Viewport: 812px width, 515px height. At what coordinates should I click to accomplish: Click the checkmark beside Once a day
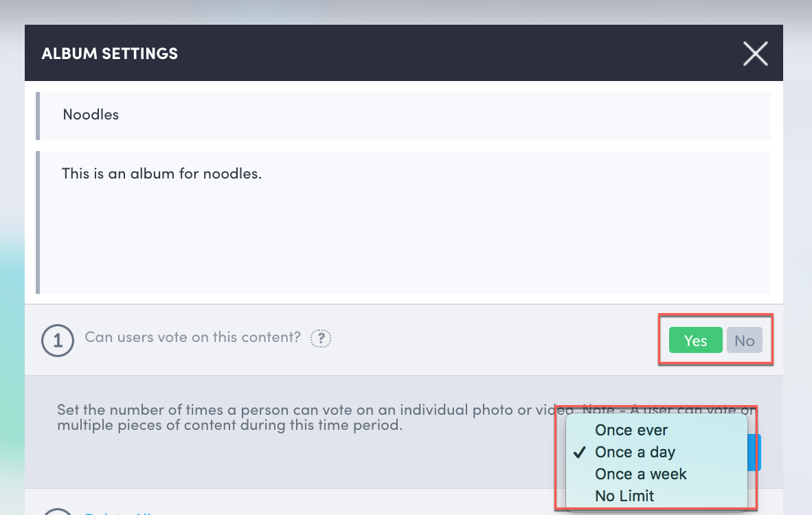click(580, 452)
